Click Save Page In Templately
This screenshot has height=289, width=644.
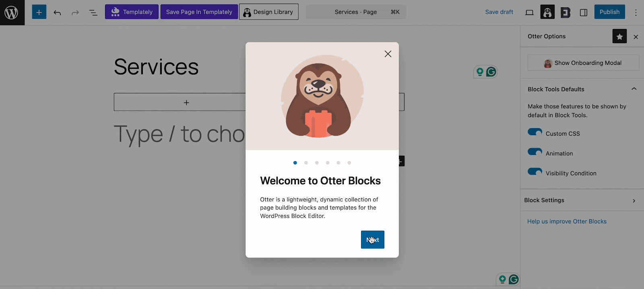point(199,12)
